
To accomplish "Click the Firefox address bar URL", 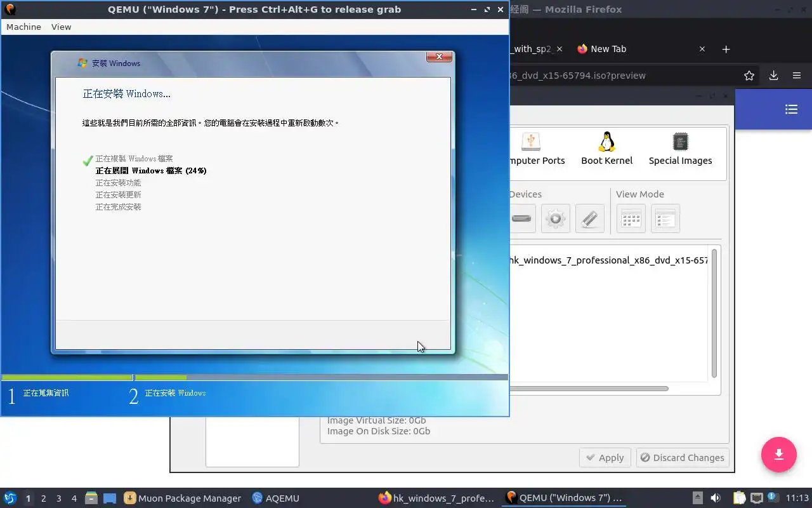I will (577, 76).
